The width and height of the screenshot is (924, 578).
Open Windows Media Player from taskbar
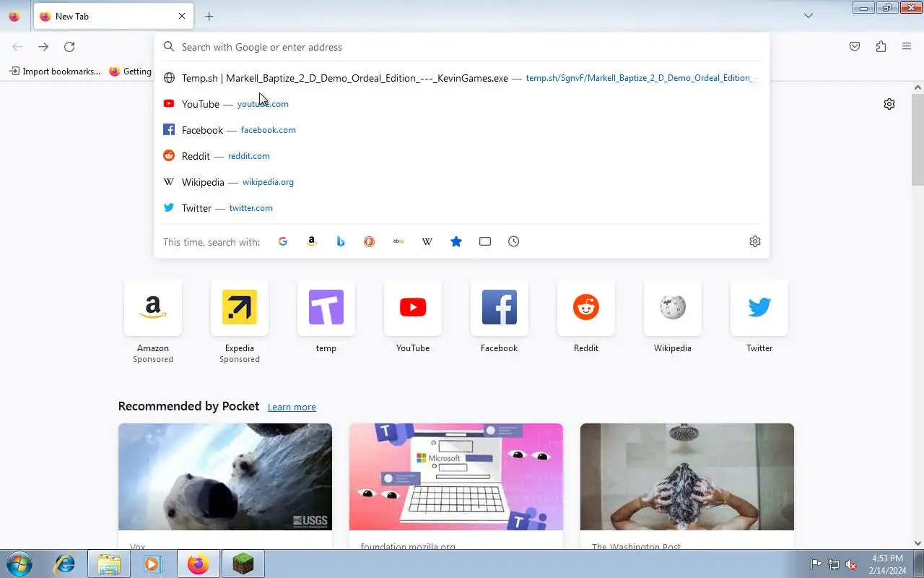(x=152, y=564)
